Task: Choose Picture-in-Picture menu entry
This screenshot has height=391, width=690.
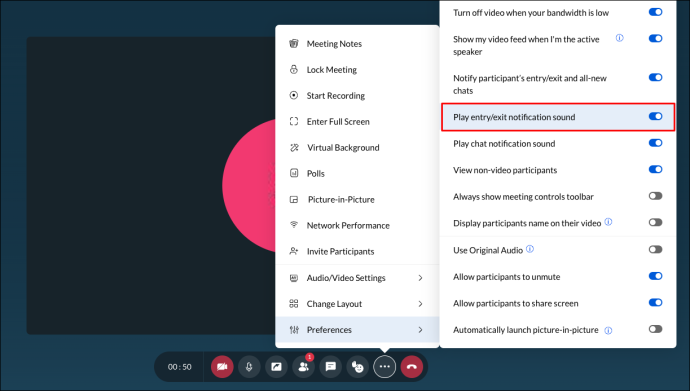Action: tap(357, 199)
